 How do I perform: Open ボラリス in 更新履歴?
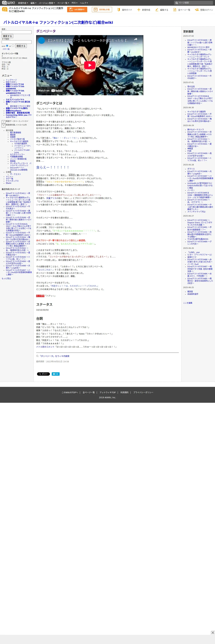point(191,169)
